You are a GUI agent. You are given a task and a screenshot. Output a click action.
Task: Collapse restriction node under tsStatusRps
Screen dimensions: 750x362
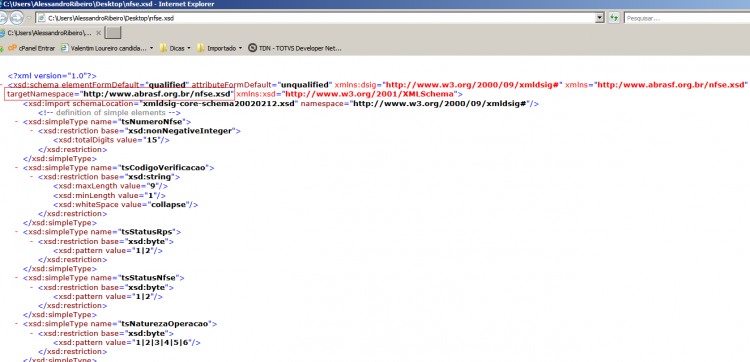[x=32, y=241]
